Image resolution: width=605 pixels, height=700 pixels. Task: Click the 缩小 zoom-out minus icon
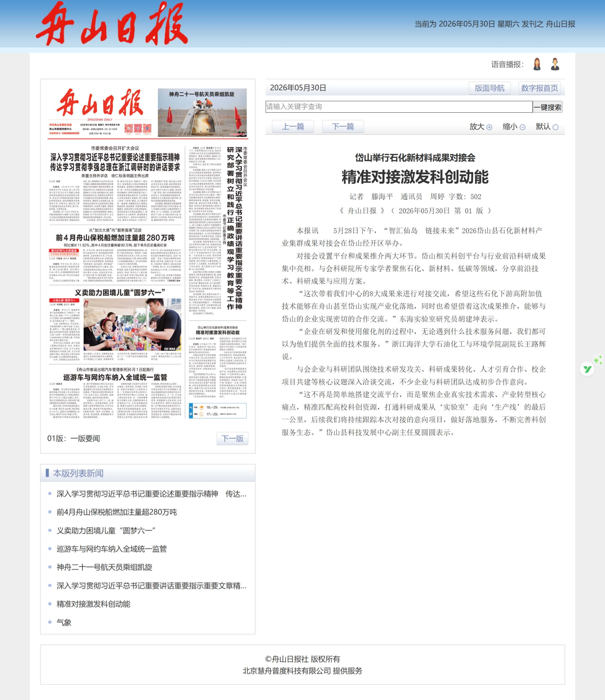522,127
